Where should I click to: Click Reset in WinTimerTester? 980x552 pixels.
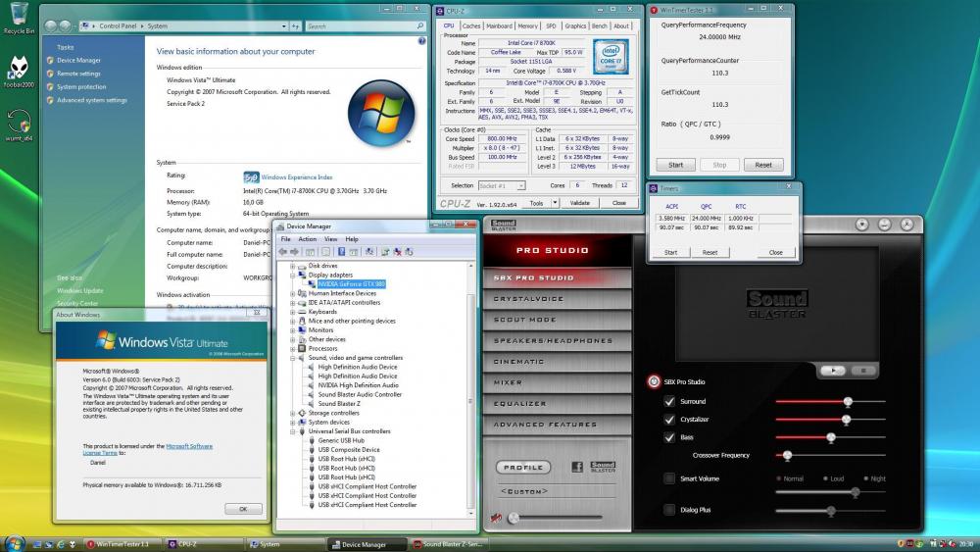(763, 165)
